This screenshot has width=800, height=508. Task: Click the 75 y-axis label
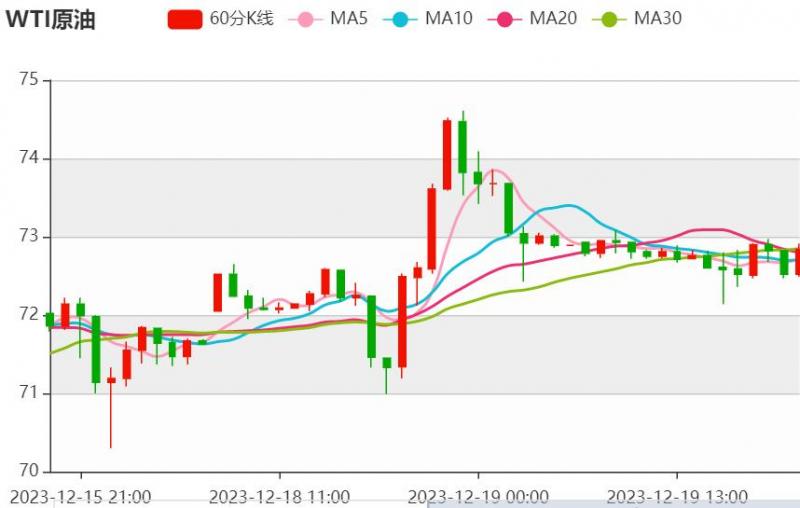point(29,80)
